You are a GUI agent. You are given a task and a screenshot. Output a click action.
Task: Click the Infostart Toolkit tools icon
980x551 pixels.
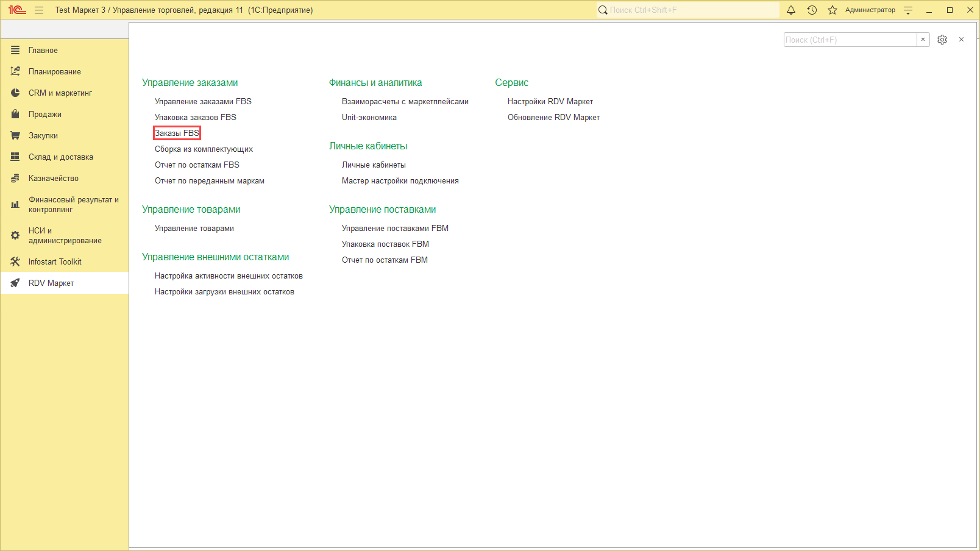click(x=15, y=261)
